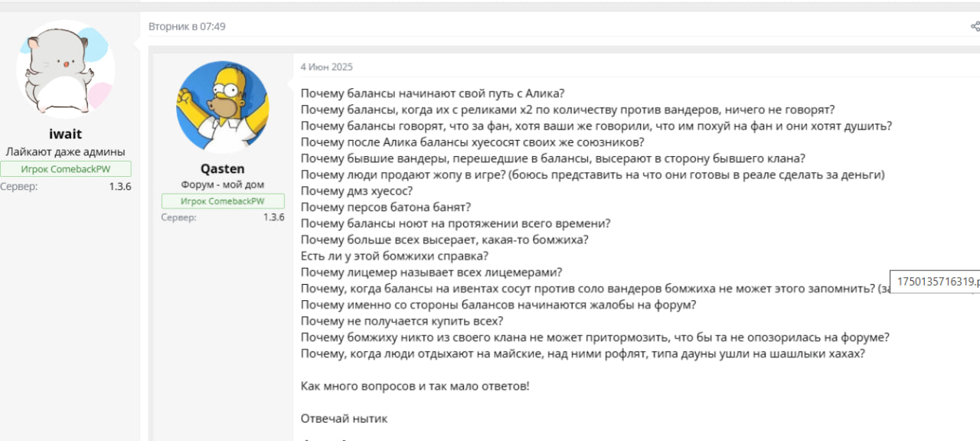This screenshot has width=980, height=441.
Task: Open the Qasten username profile link
Action: pyautogui.click(x=222, y=169)
